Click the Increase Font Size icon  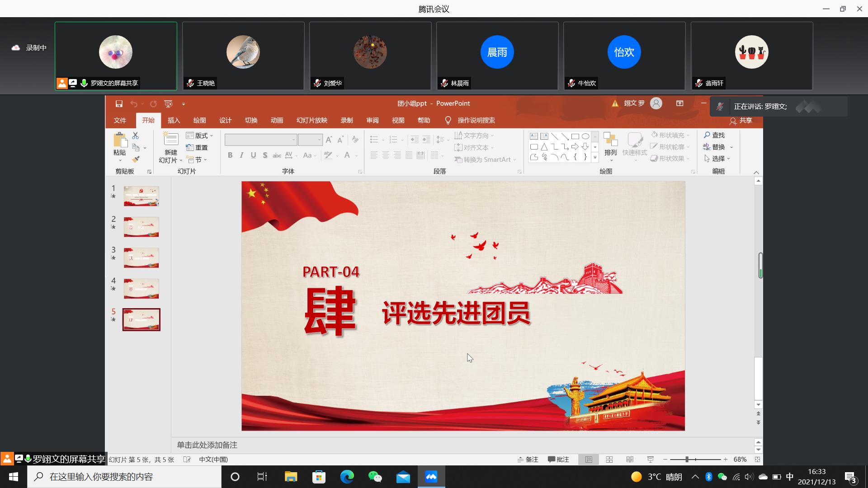329,140
